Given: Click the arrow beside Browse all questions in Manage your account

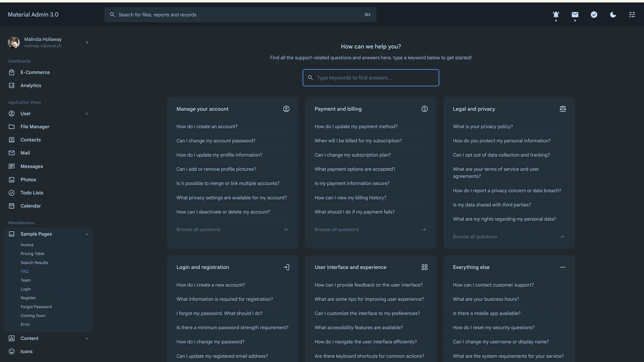Looking at the screenshot, I should click(285, 230).
